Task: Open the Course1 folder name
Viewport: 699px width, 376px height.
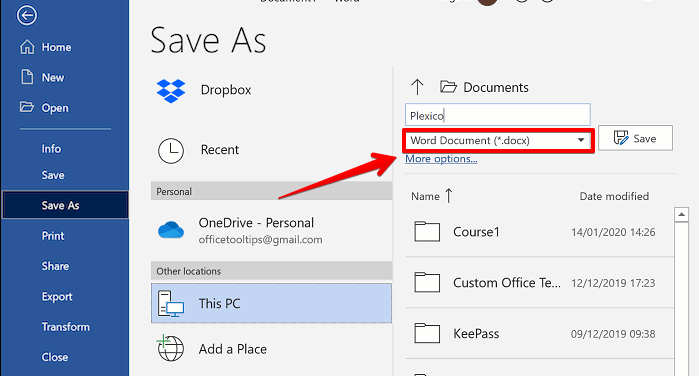Action: tap(476, 232)
